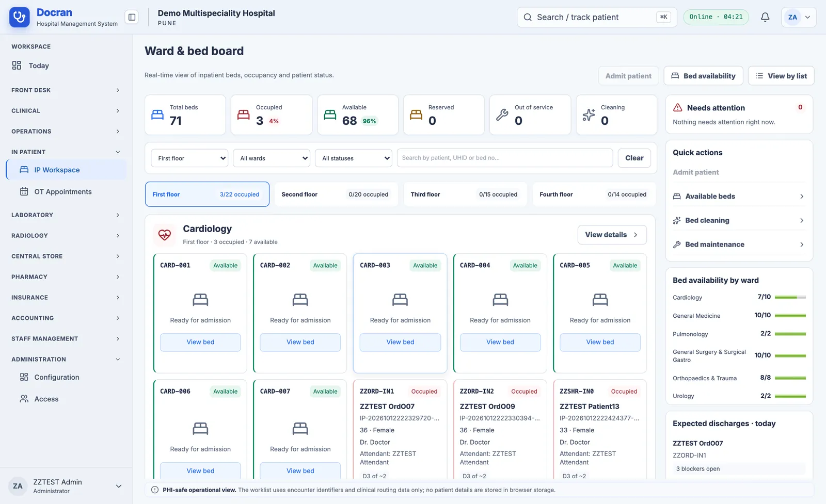Click the OT Appointments calendar icon
The height and width of the screenshot is (504, 826).
click(24, 191)
